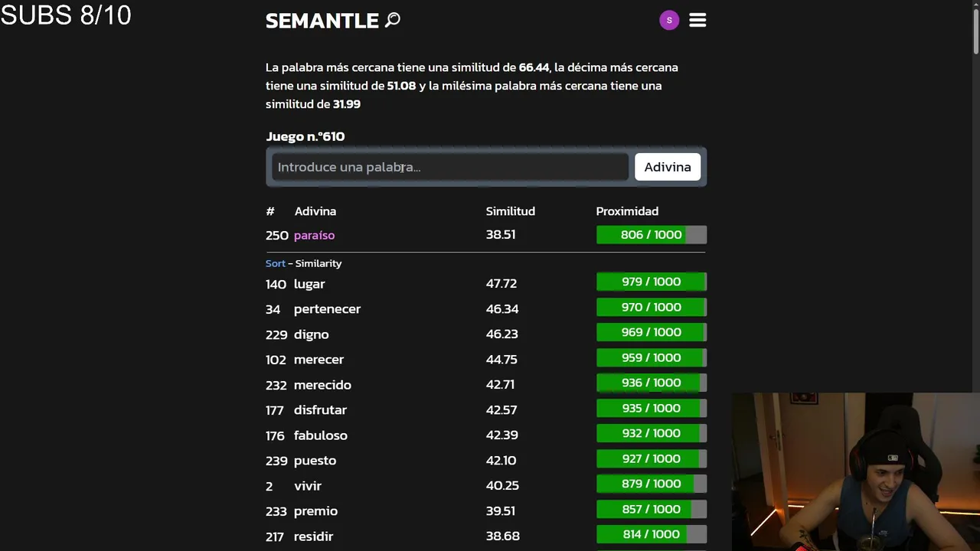
Task: Click the streamer webcam overlay
Action: (855, 471)
